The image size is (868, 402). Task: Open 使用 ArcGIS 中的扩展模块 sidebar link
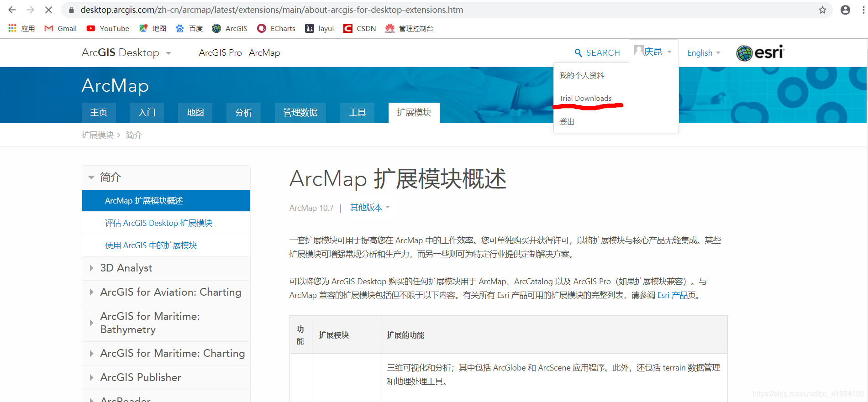click(x=151, y=245)
